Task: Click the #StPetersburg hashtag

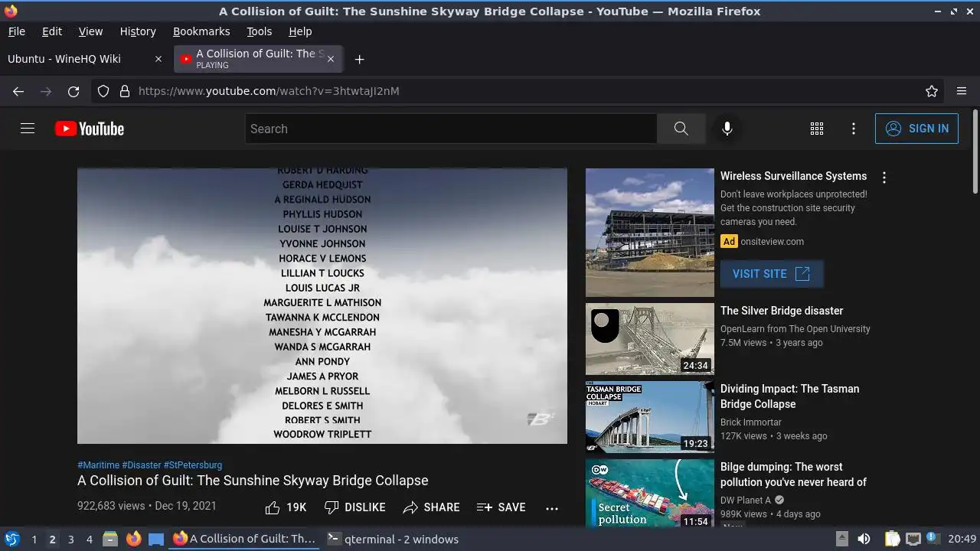Action: click(193, 465)
